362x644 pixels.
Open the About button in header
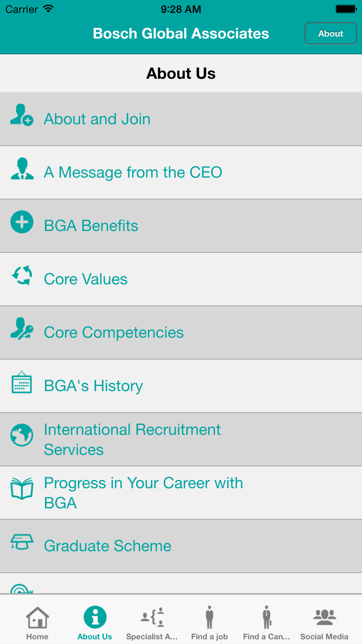pyautogui.click(x=331, y=33)
